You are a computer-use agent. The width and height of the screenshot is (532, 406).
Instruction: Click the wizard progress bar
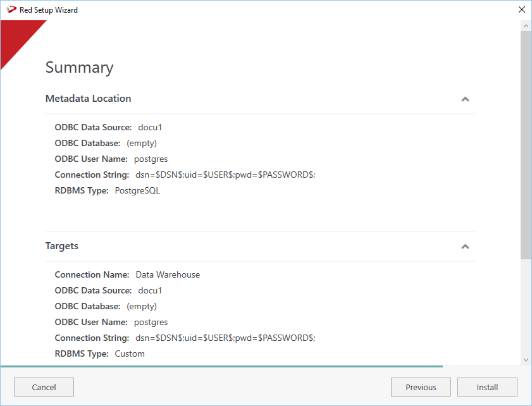pos(221,366)
